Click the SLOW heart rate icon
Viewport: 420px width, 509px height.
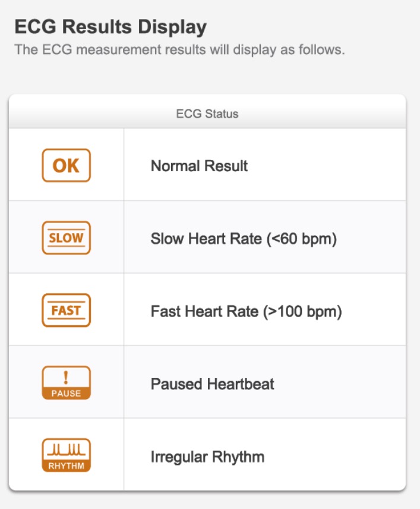point(66,238)
